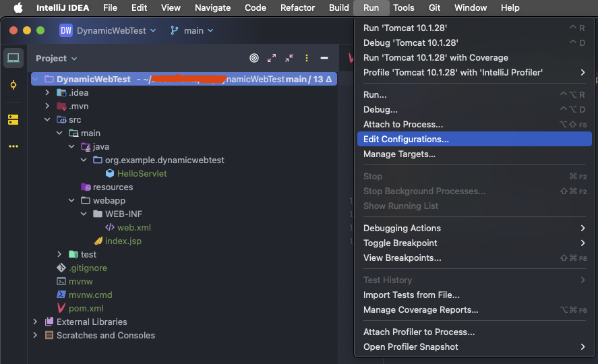The image size is (598, 364).
Task: Select Debug 'Tomcat 10.1.28'
Action: tap(475, 42)
